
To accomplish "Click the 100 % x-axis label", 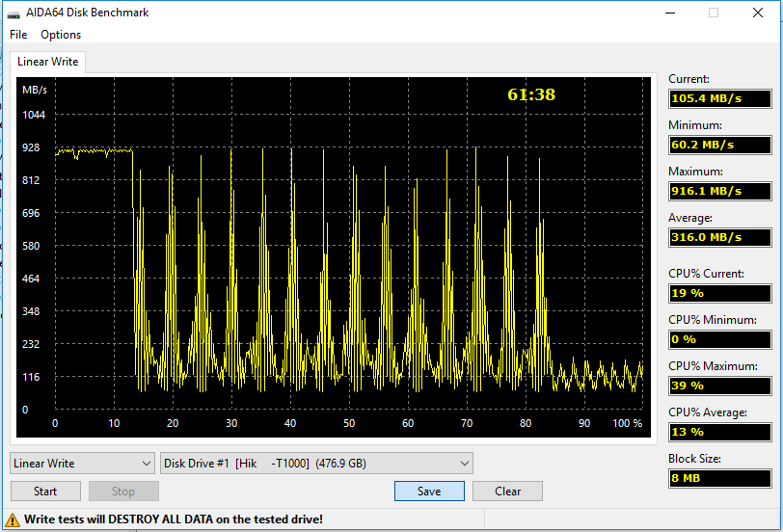I will tap(627, 423).
